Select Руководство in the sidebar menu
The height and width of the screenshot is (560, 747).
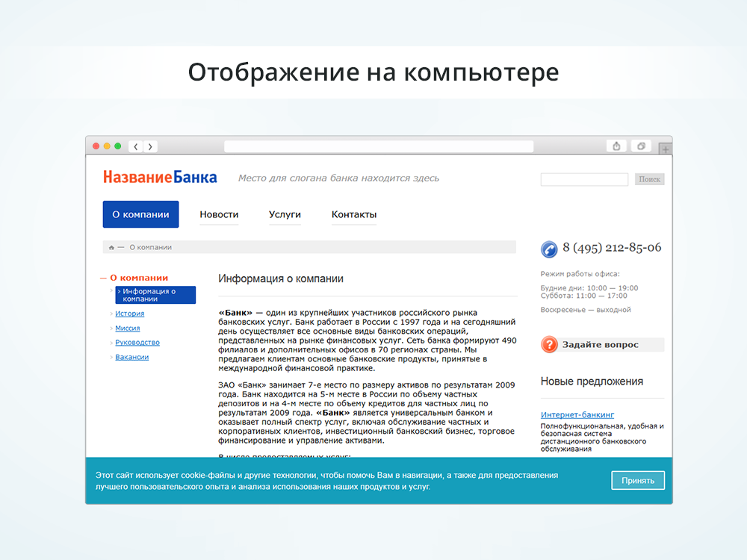pyautogui.click(x=137, y=342)
